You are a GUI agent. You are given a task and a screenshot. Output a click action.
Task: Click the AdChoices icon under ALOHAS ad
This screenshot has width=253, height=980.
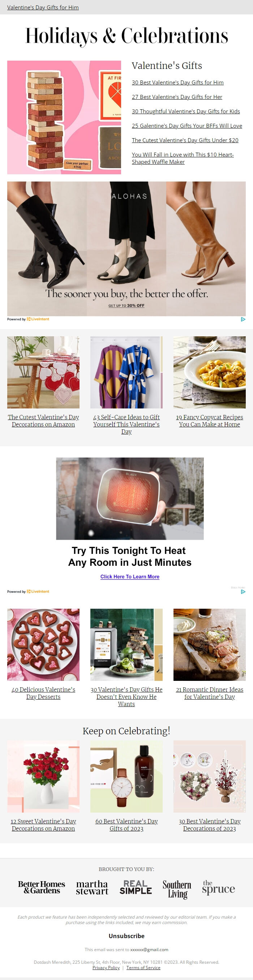243,319
